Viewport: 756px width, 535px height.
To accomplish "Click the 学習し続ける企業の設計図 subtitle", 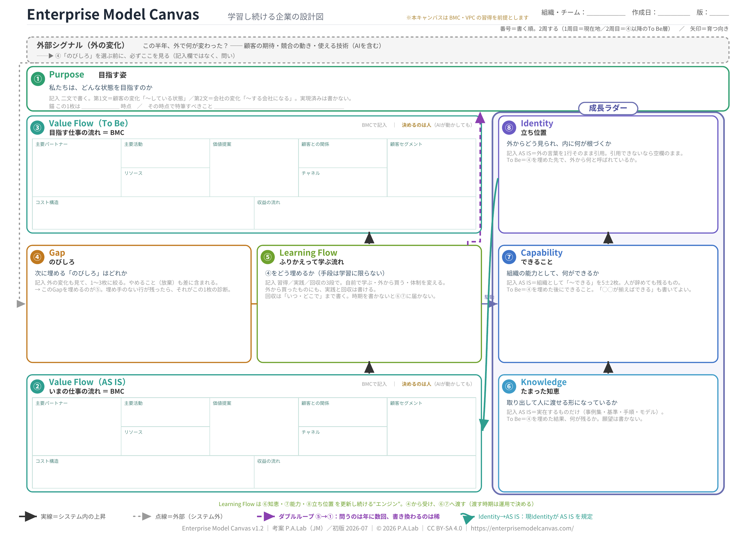I will [x=276, y=17].
